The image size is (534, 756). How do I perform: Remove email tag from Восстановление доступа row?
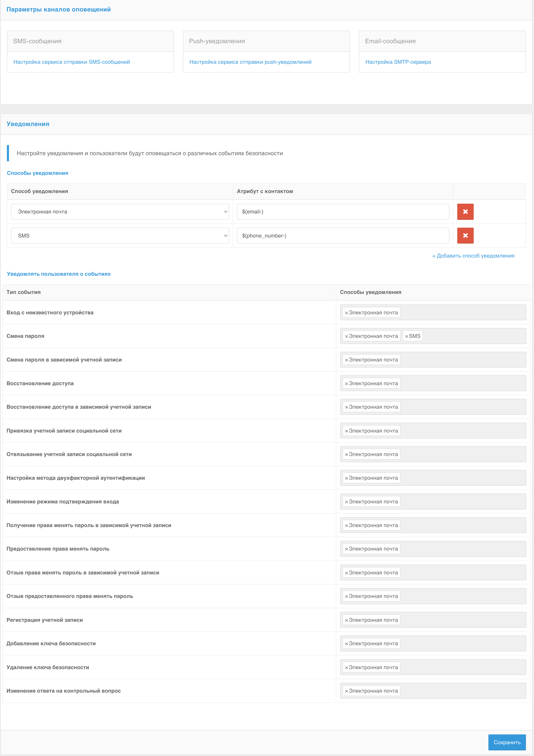(x=346, y=384)
